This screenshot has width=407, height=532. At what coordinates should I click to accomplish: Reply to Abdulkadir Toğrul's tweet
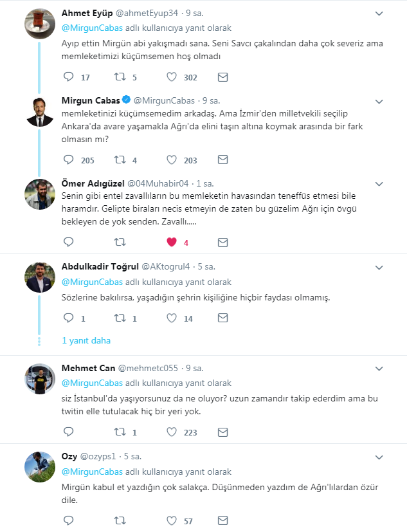(x=69, y=318)
